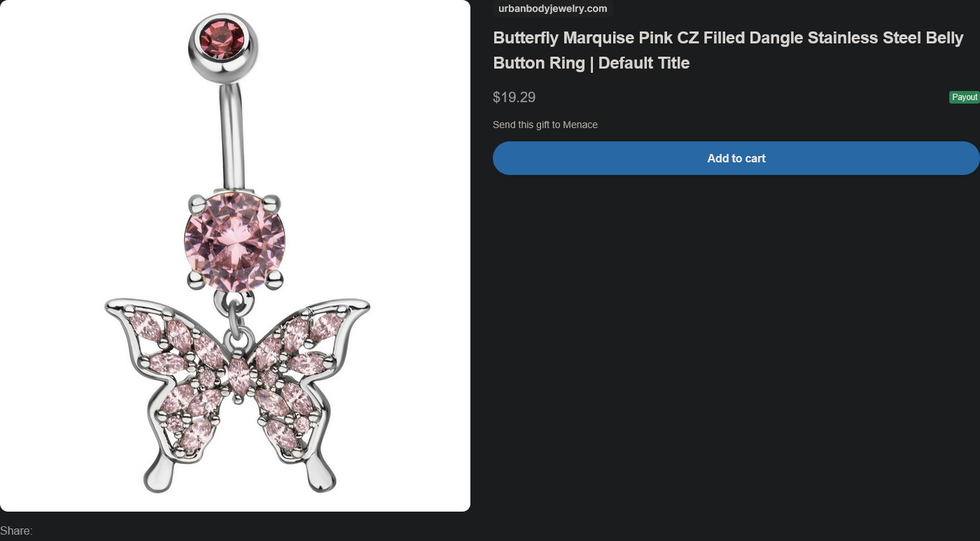This screenshot has height=541, width=980.
Task: Open the belly button ring product image
Action: pyautogui.click(x=235, y=255)
